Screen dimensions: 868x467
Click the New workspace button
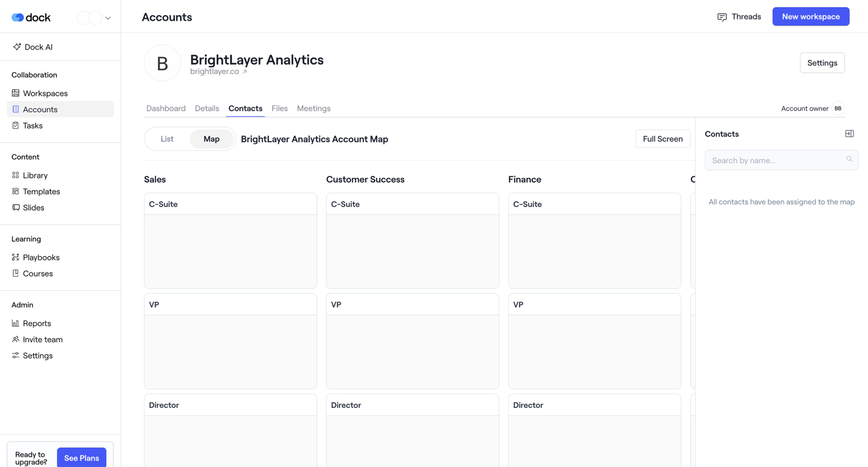pyautogui.click(x=811, y=17)
